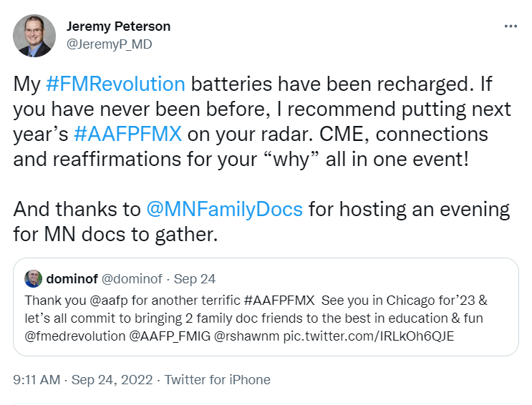Click the Twitter for iPhone source label
The width and height of the screenshot is (532, 405).
click(x=218, y=380)
